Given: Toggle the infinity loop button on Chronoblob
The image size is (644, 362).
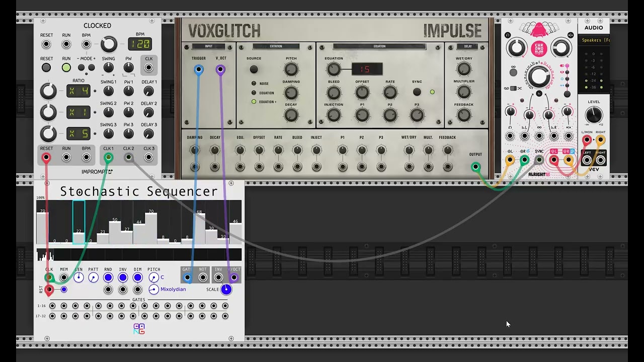Looking at the screenshot, I should coord(513,72).
